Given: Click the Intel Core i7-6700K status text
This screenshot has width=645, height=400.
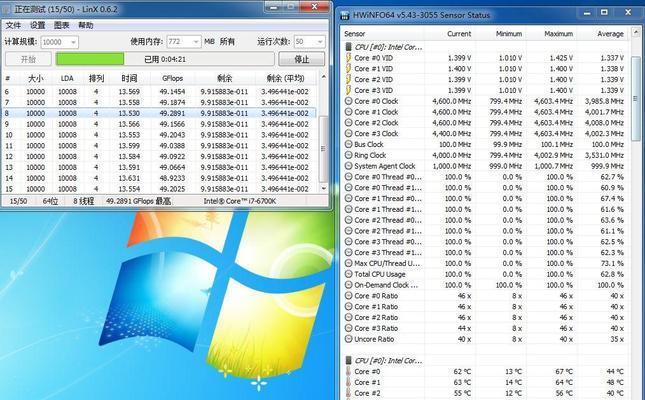Looking at the screenshot, I should pos(239,201).
